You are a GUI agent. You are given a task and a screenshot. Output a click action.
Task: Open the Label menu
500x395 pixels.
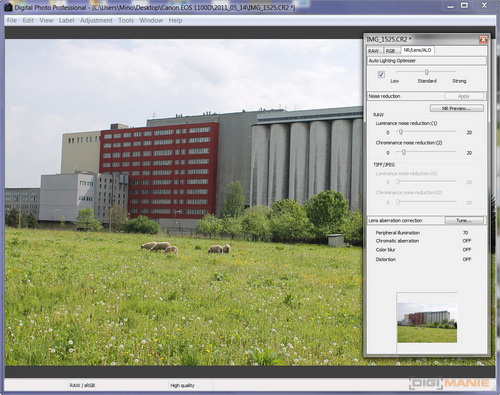[66, 20]
